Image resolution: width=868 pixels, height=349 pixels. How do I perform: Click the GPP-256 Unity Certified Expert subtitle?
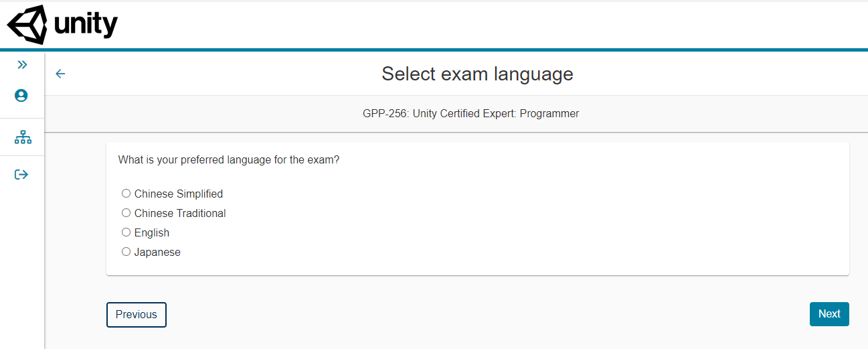(x=470, y=114)
